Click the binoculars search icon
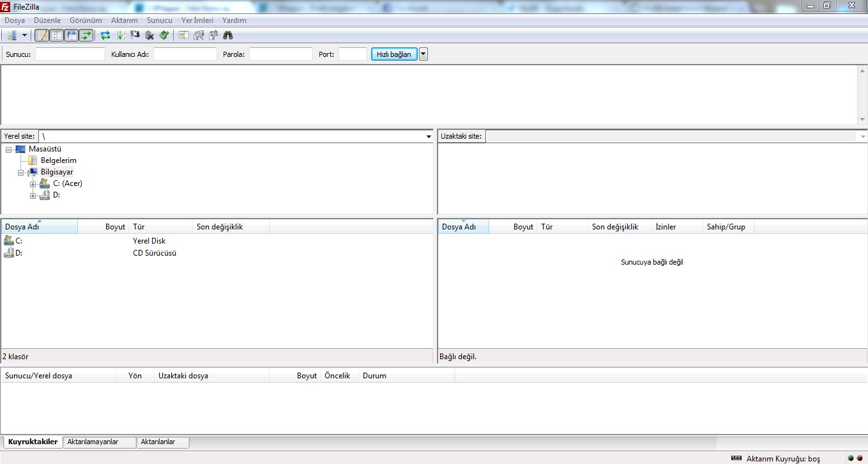The height and width of the screenshot is (464, 868). (227, 36)
